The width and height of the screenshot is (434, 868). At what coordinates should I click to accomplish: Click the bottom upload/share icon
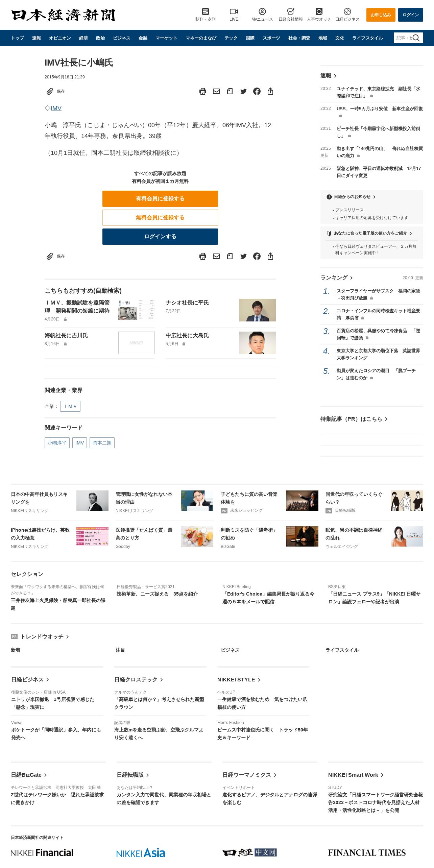click(x=270, y=256)
